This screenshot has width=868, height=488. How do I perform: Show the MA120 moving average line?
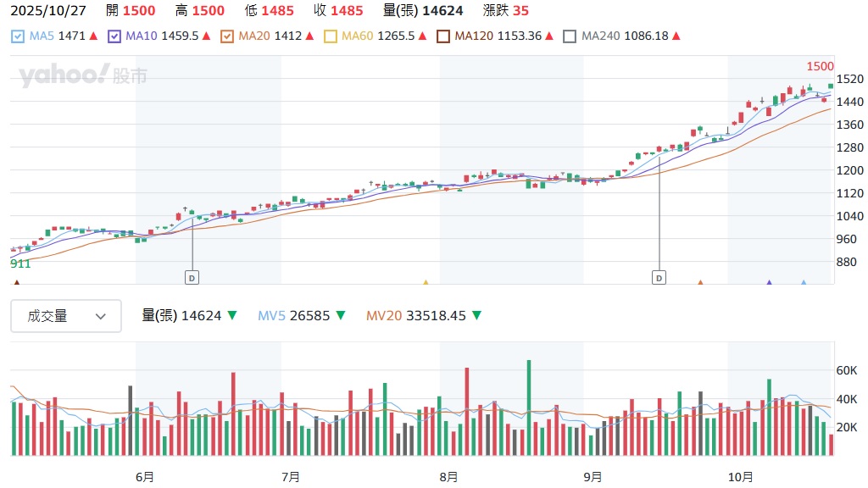coord(442,36)
